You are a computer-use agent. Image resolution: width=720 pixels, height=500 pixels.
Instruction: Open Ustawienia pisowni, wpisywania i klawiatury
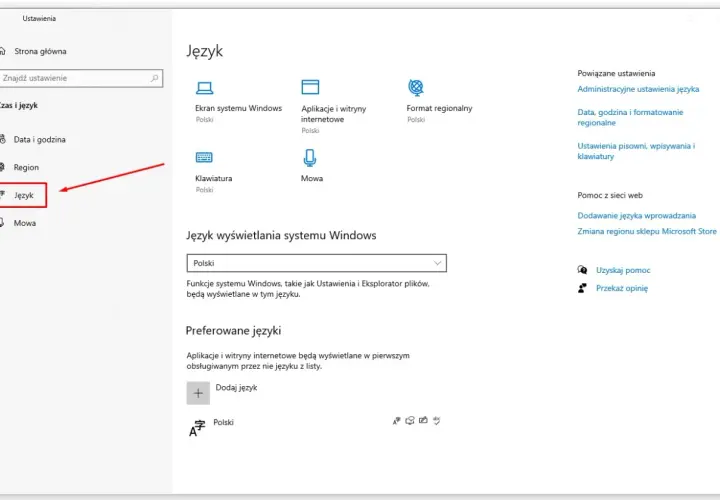[636, 151]
